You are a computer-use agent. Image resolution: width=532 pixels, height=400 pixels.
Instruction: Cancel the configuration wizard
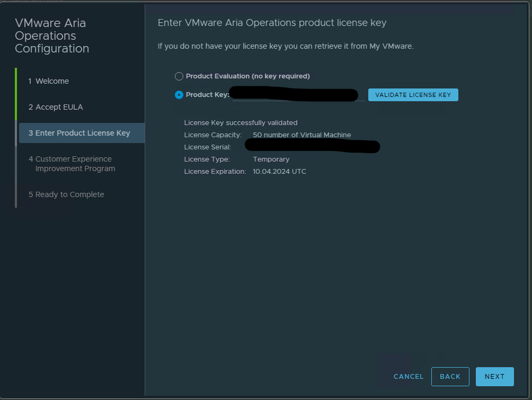click(408, 376)
